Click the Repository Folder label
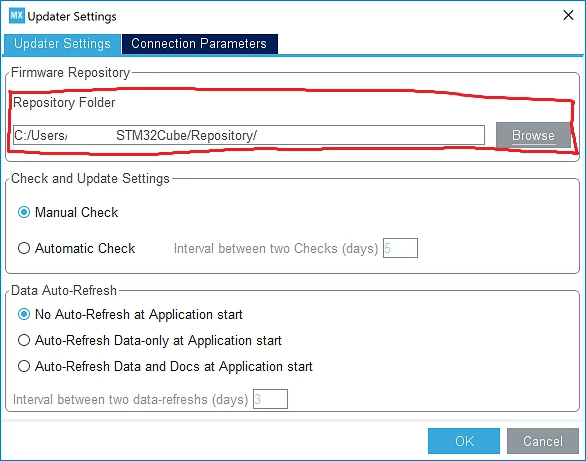The width and height of the screenshot is (586, 461). [64, 102]
